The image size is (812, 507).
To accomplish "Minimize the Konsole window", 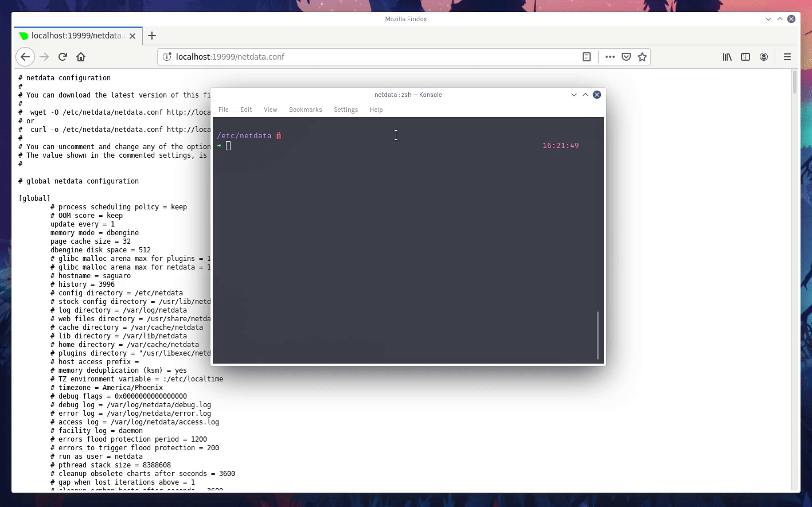I will 574,95.
